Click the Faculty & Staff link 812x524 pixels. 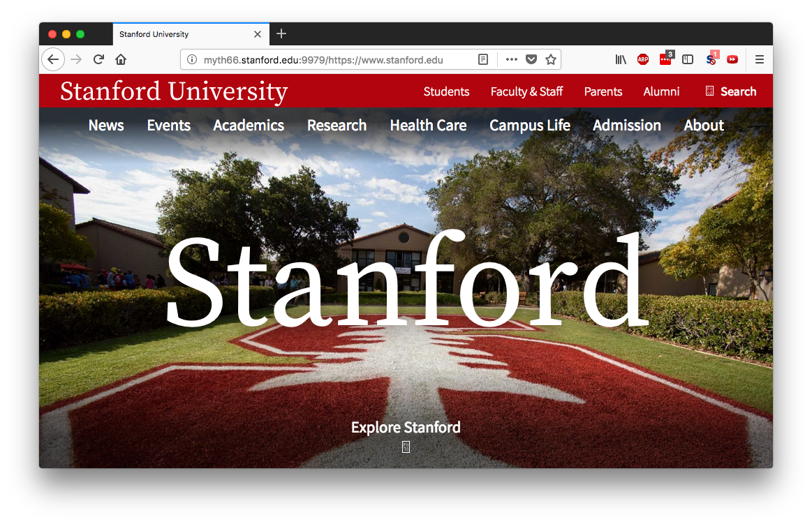point(526,91)
